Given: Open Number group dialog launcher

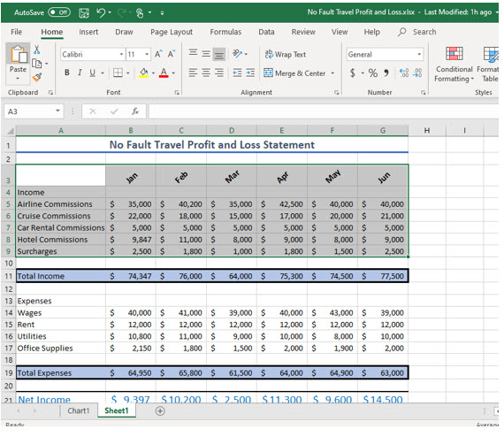Looking at the screenshot, I should click(423, 93).
